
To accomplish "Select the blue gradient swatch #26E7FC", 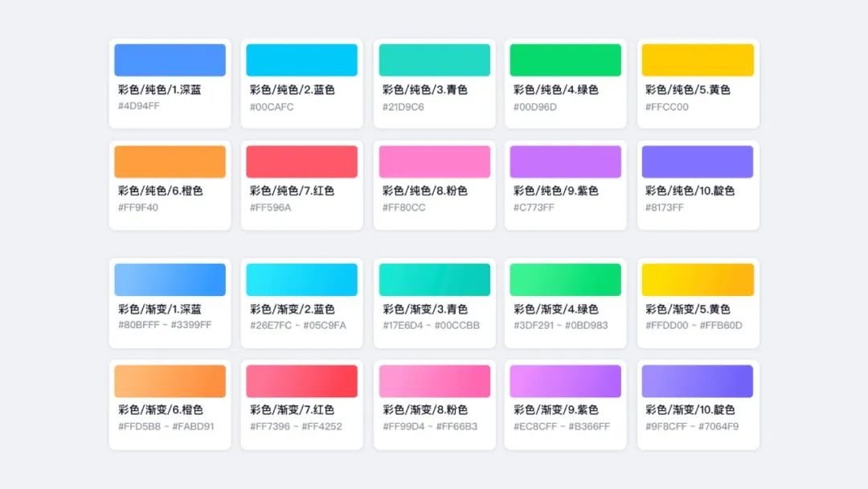I will pos(302,279).
